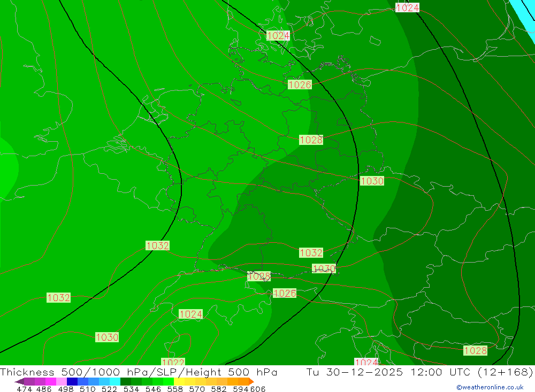The image size is (535, 392).
Task: Click the '1024' isobar label in top right
Action: coord(407,7)
